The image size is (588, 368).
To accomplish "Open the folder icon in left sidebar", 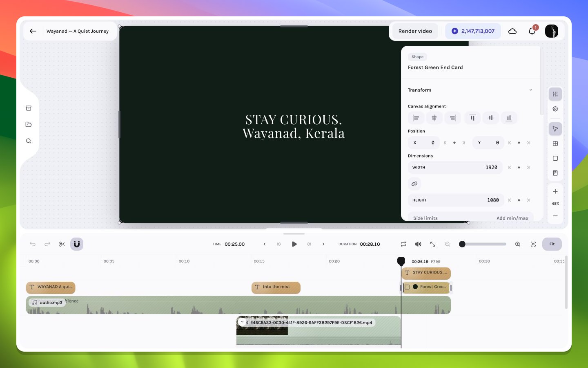I will point(29,125).
